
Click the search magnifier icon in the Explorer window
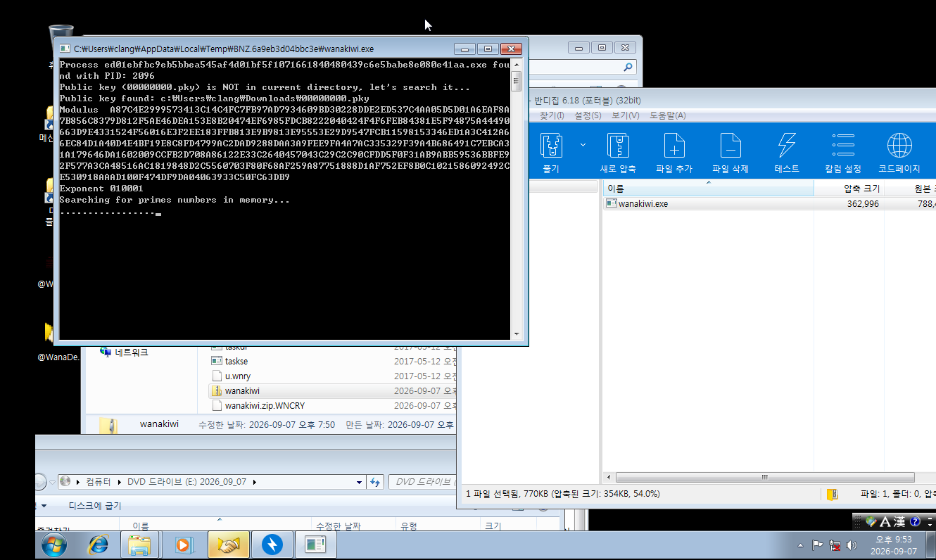628,67
